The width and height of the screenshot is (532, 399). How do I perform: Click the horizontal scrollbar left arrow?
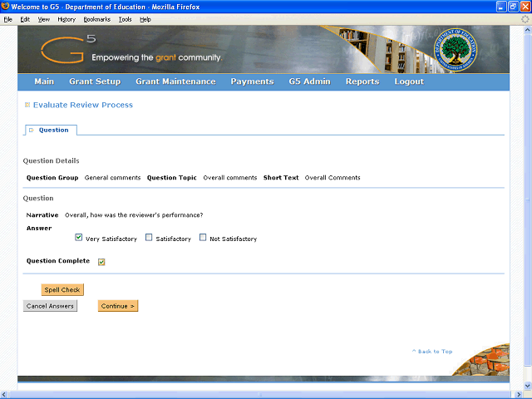(x=4, y=395)
